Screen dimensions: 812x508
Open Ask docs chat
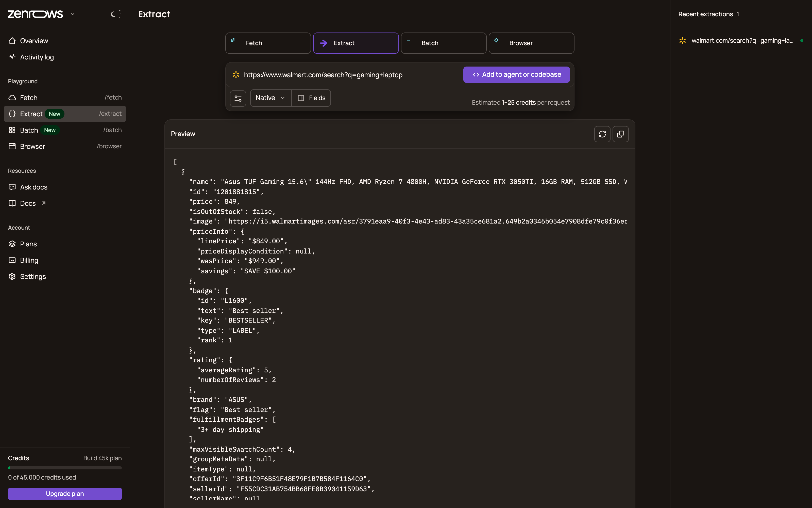click(65, 187)
